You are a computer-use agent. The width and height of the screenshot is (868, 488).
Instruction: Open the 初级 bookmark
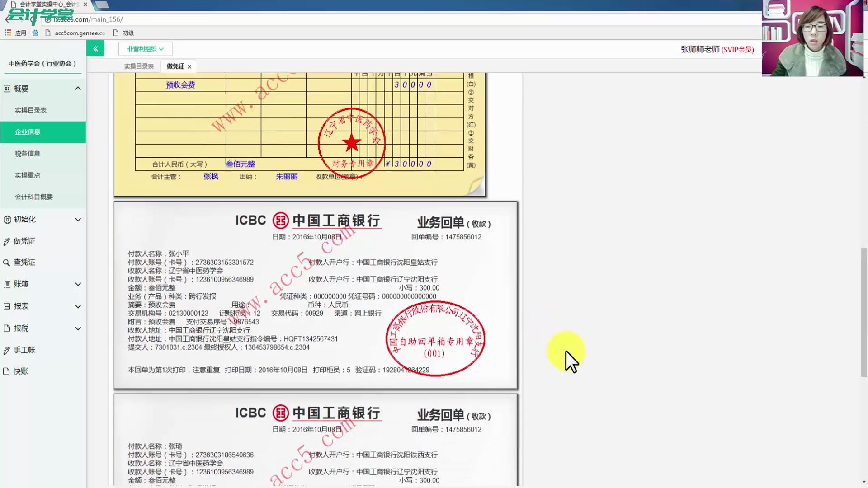[x=123, y=33]
